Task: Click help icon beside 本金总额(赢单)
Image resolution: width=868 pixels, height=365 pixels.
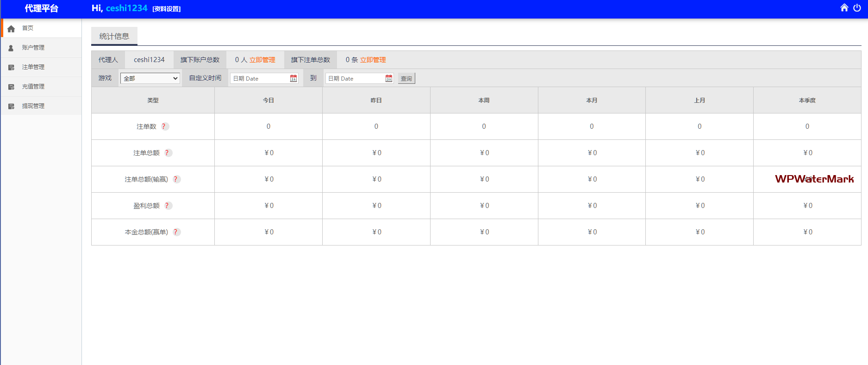Action: coord(175,232)
